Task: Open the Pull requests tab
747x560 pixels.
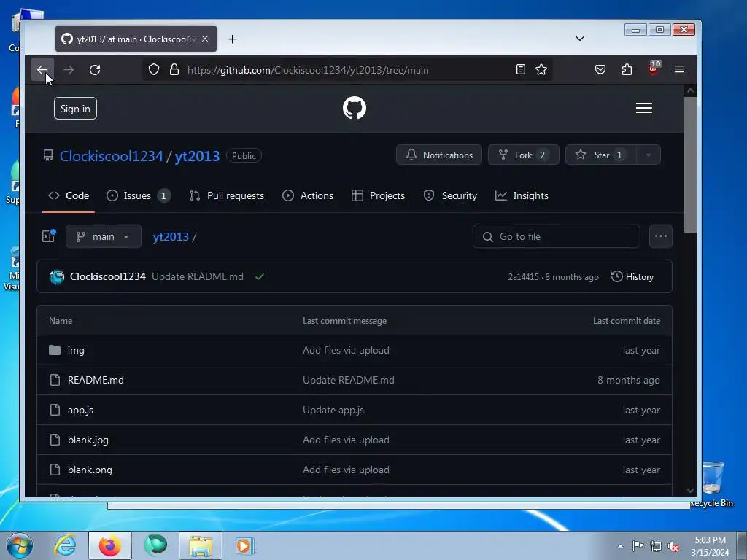Action: click(x=227, y=195)
